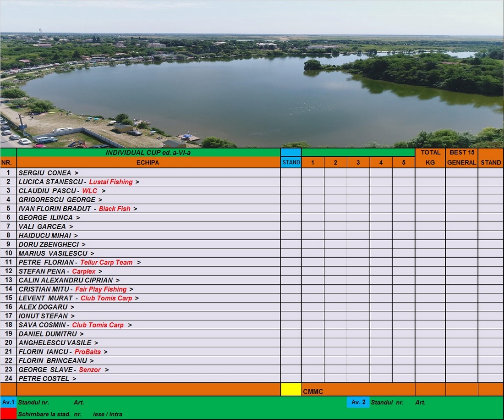Select the TOTAL KG column header
This screenshot has width=504, height=420.
430,157
